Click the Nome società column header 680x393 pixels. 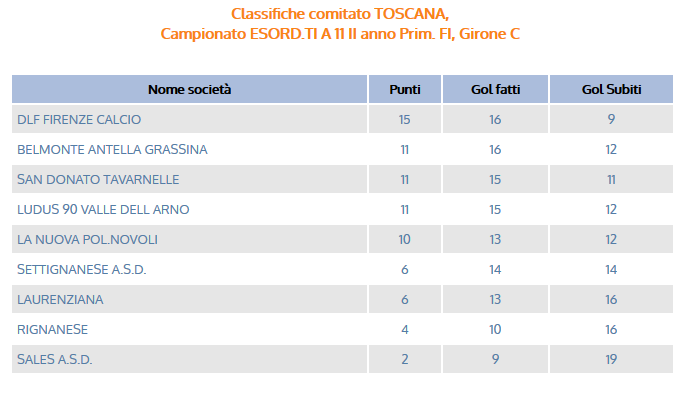pos(190,89)
